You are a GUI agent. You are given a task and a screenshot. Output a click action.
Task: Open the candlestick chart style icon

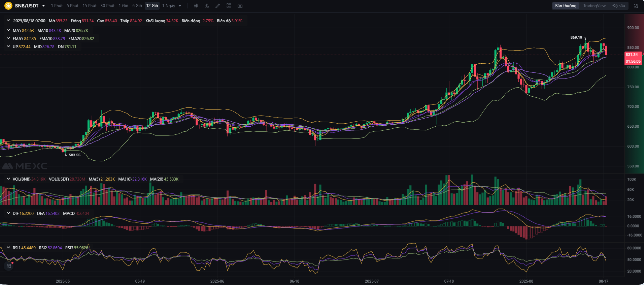tap(196, 6)
